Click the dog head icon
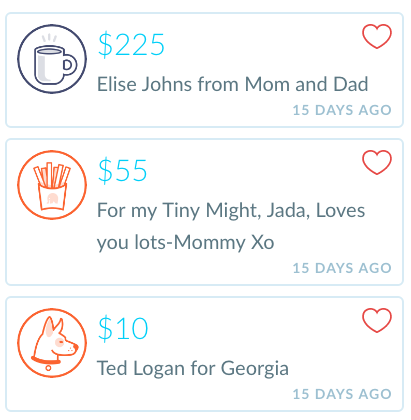Image resolution: width=411 pixels, height=420 pixels. 52,343
